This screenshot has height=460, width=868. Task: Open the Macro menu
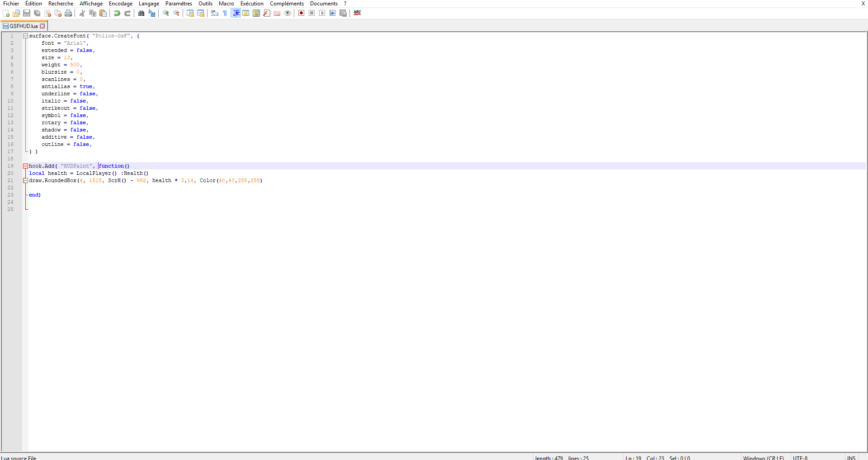(x=226, y=4)
